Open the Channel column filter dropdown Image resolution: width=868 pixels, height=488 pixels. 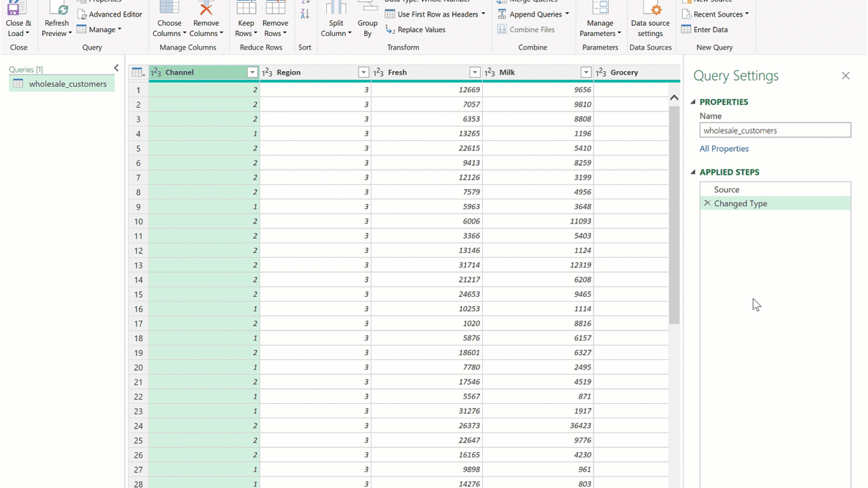coord(252,73)
